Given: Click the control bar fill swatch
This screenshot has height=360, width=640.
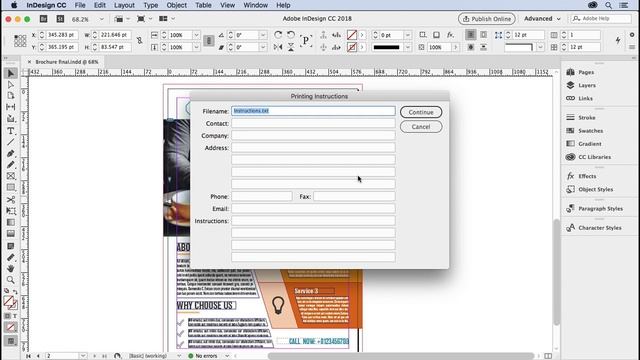Looking at the screenshot, I should coord(352,35).
